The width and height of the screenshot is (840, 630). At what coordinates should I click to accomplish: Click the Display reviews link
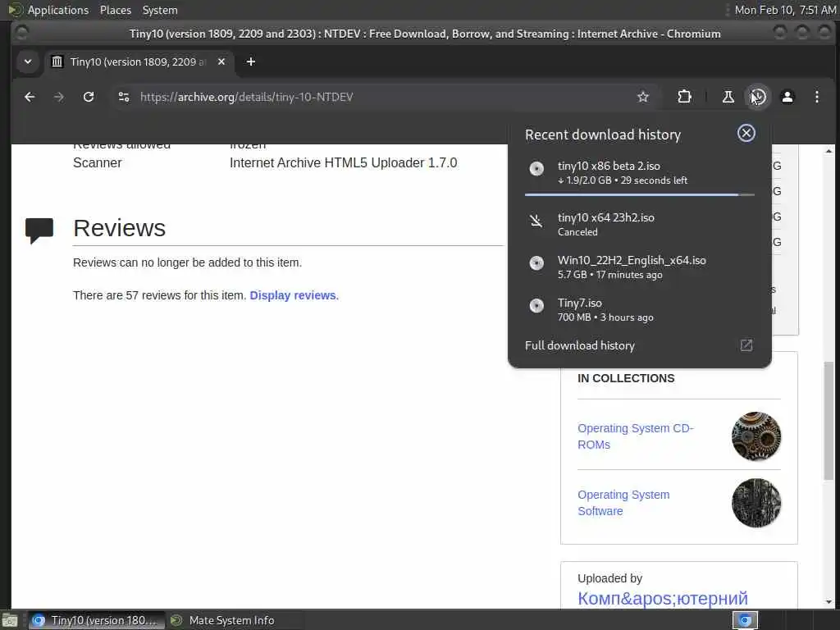(294, 295)
